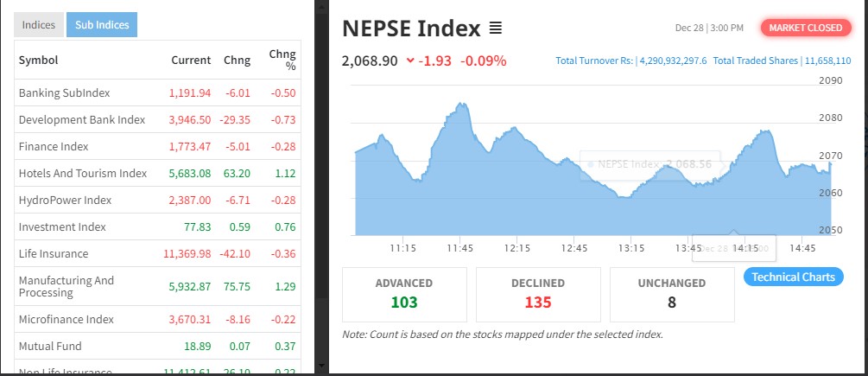The height and width of the screenshot is (376, 868).
Task: Sort table by Symbol column header
Action: pos(39,60)
